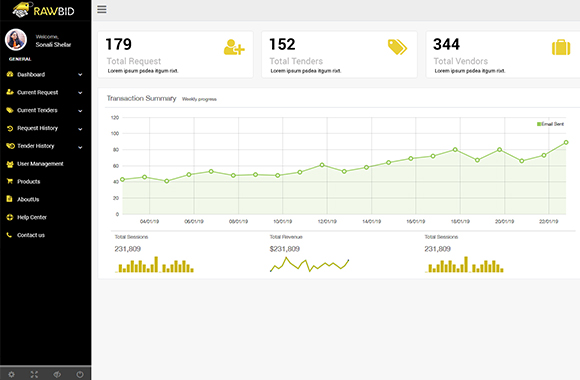Viewport: 580px width, 380px height.
Task: Click the green Email Sent legend swatch
Action: (539, 124)
